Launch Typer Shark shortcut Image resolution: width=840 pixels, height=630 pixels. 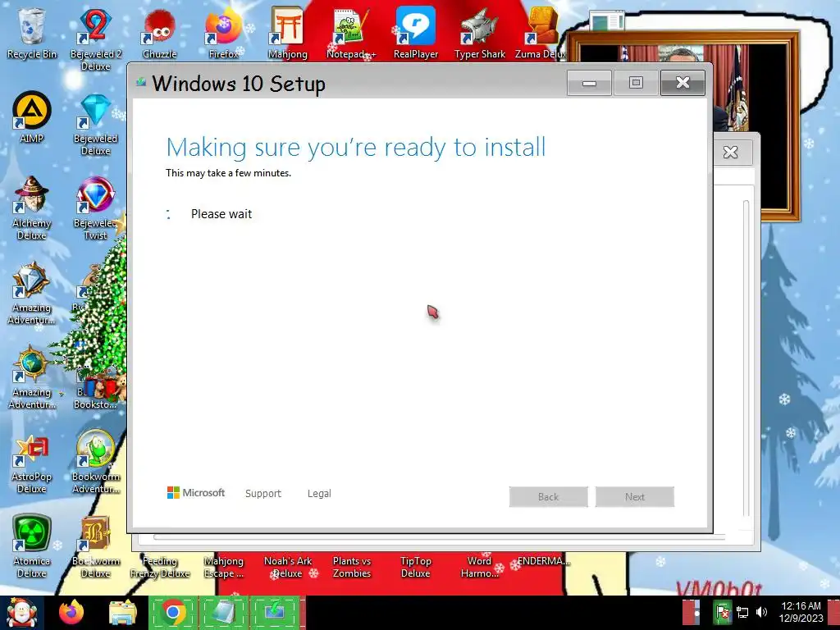[479, 34]
